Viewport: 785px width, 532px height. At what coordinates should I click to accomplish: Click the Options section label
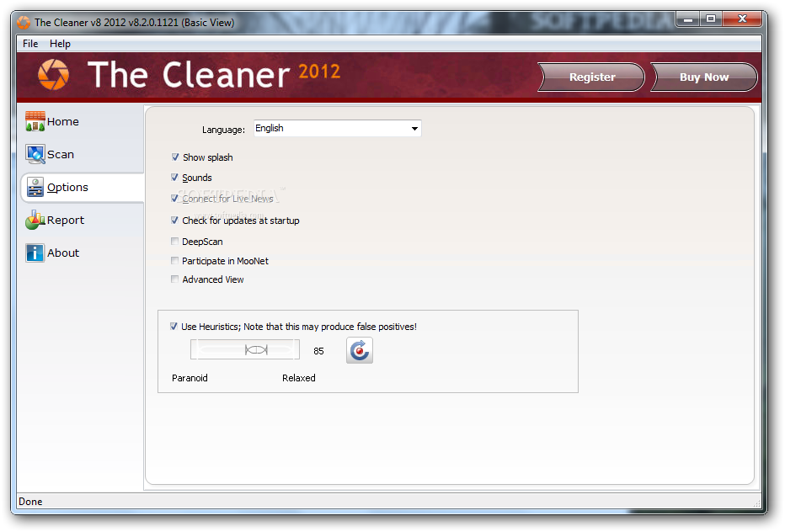click(67, 188)
